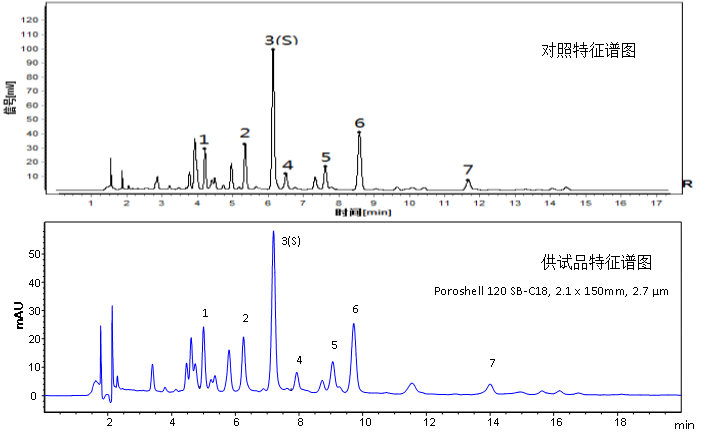Click peak label 6 in blue sample chromatogram
The height and width of the screenshot is (440, 714).
tap(355, 309)
